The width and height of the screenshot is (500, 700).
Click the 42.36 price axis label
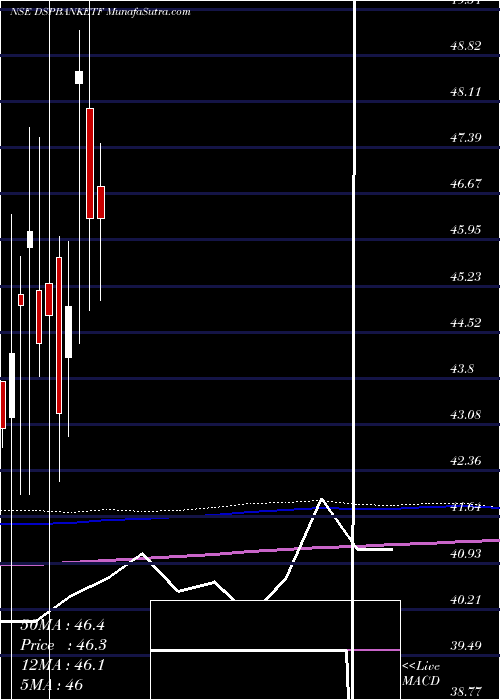(466, 461)
